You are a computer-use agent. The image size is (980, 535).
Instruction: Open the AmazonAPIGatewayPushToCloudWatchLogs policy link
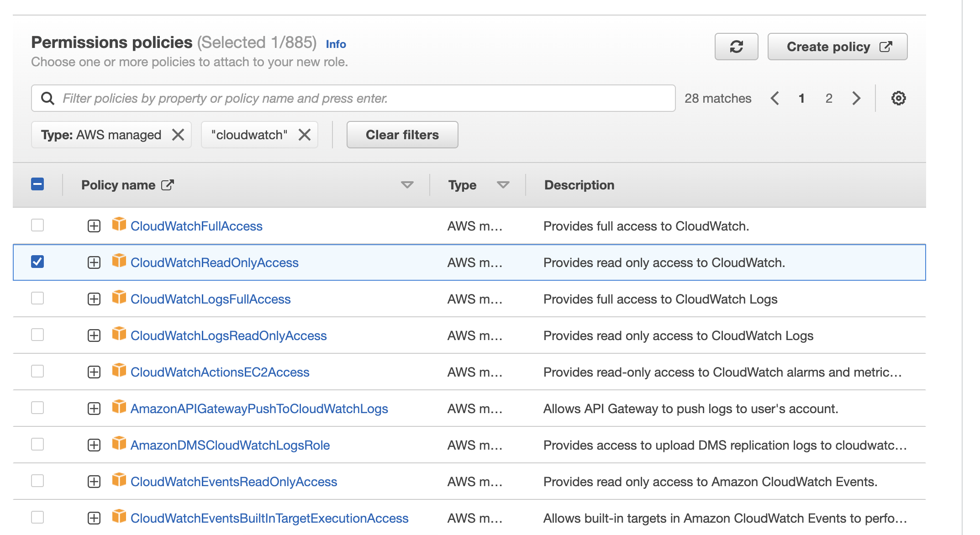(259, 409)
